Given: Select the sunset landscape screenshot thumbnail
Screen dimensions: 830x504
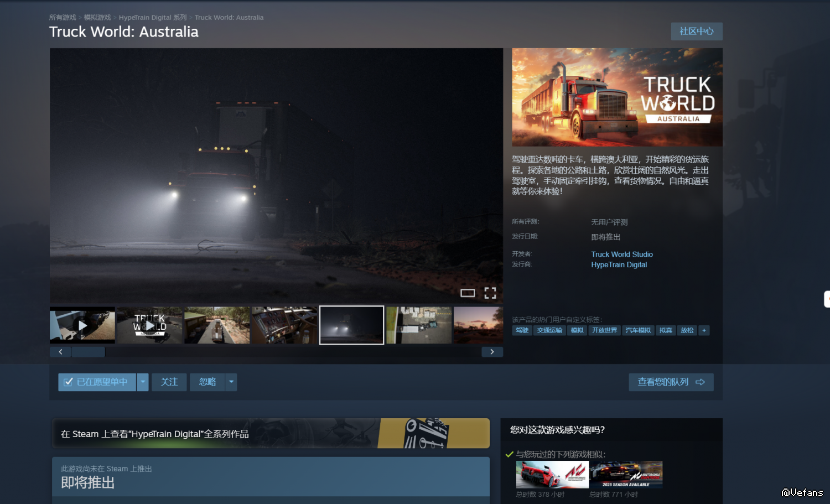Looking at the screenshot, I should click(x=479, y=325).
